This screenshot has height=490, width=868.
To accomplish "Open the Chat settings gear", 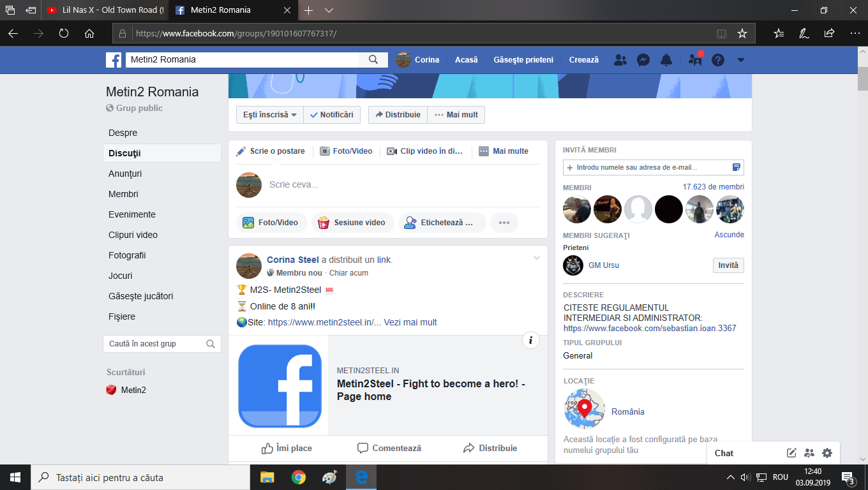I will click(x=827, y=453).
